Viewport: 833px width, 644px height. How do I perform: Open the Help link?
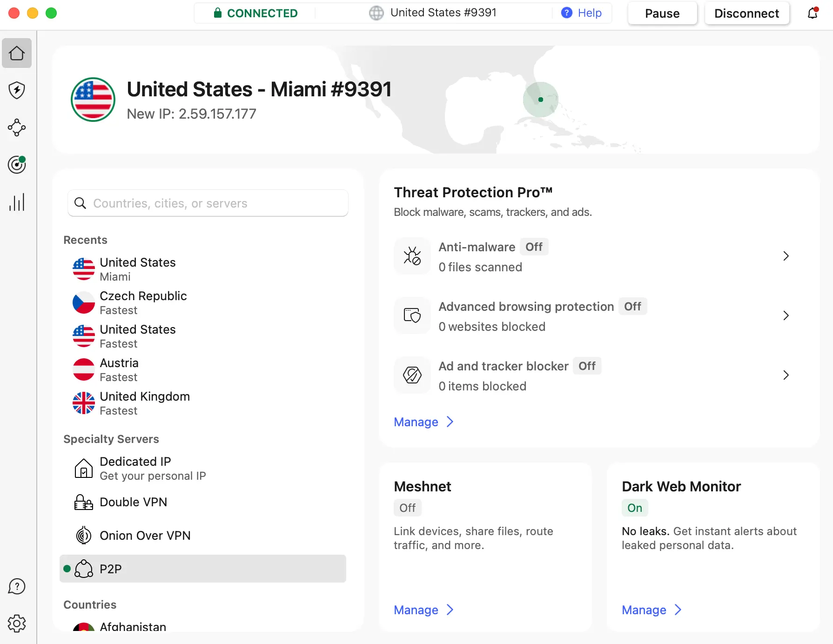pos(590,13)
